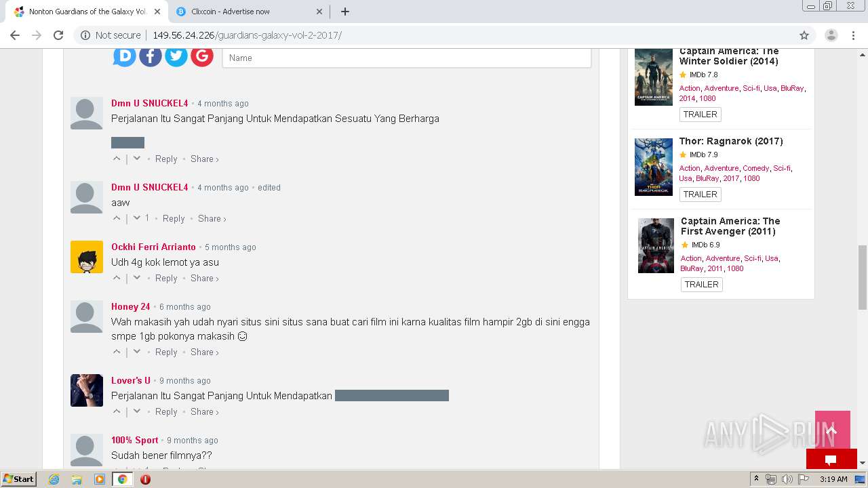The image size is (868, 488).
Task: Open Captain America: The First Avenger poster thumbnail
Action: [656, 245]
